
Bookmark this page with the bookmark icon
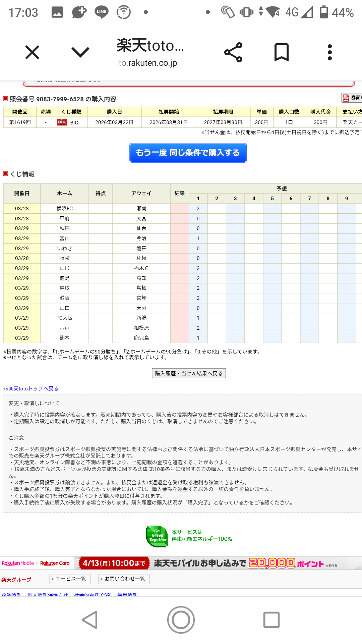[x=281, y=52]
